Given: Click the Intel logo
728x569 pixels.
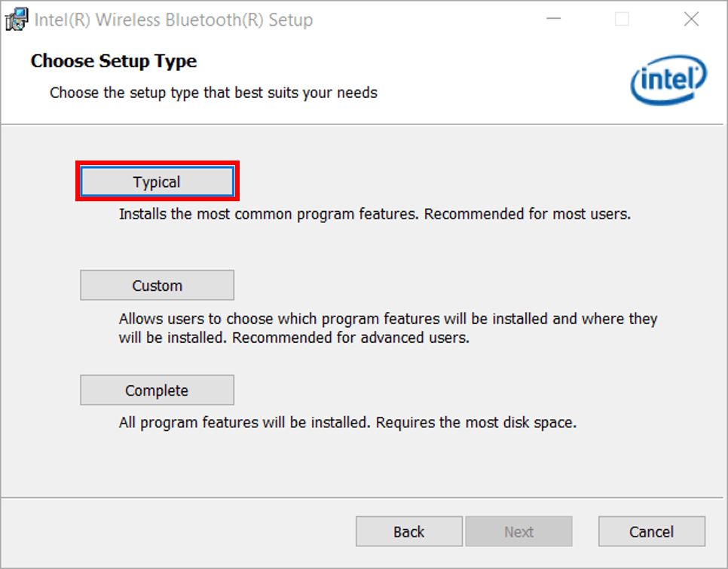Looking at the screenshot, I should pyautogui.click(x=668, y=80).
